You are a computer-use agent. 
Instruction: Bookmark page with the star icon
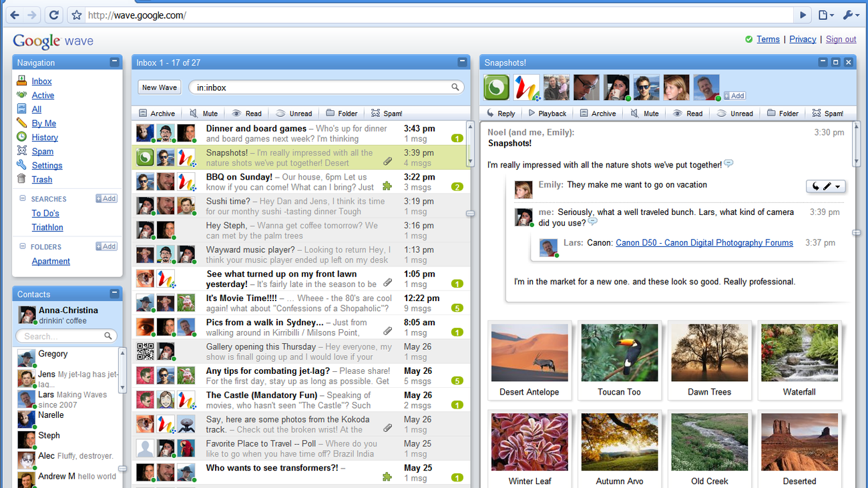point(76,15)
